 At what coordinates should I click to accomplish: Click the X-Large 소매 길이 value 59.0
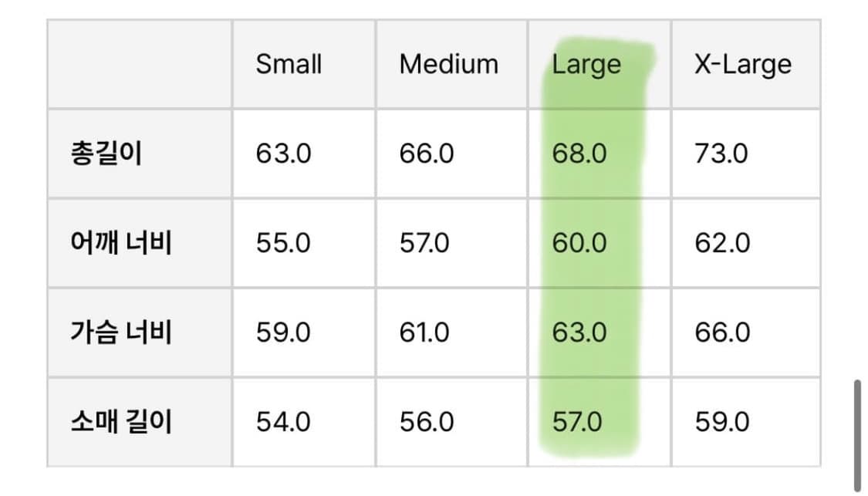721,422
